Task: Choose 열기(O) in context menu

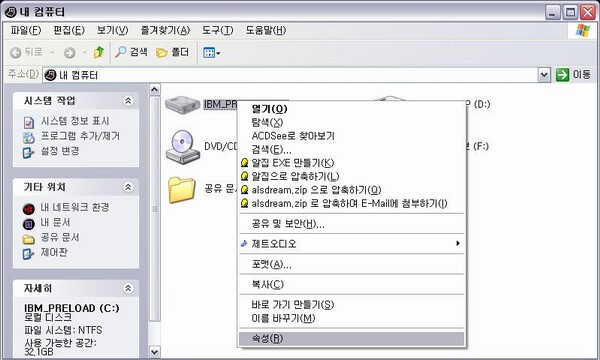Action: click(351, 109)
